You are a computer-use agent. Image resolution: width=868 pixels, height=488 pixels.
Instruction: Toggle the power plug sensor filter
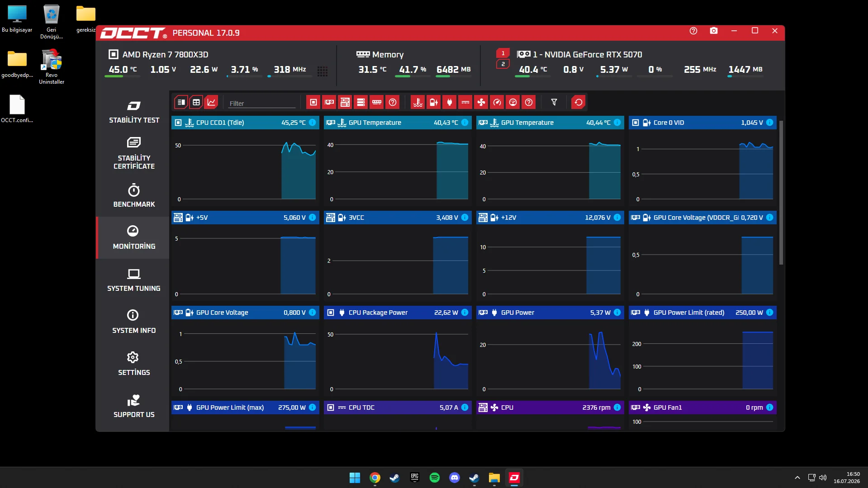pos(450,102)
